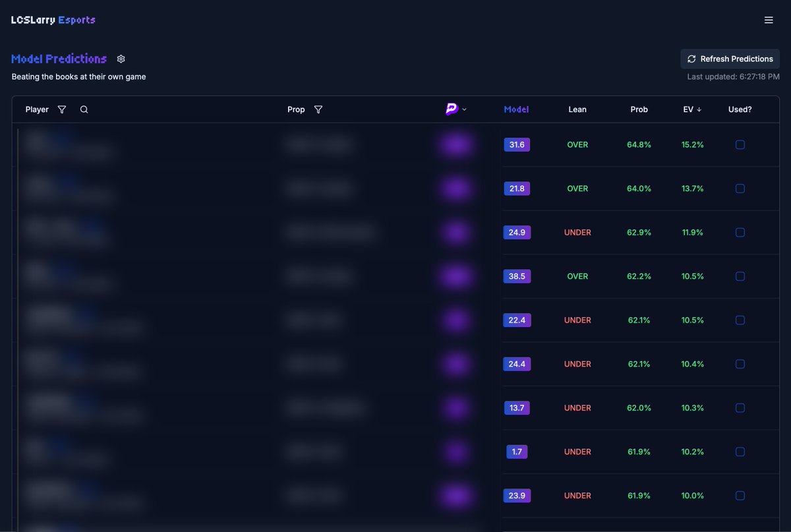Sort by Lean column header
The image size is (791, 532).
pyautogui.click(x=577, y=109)
